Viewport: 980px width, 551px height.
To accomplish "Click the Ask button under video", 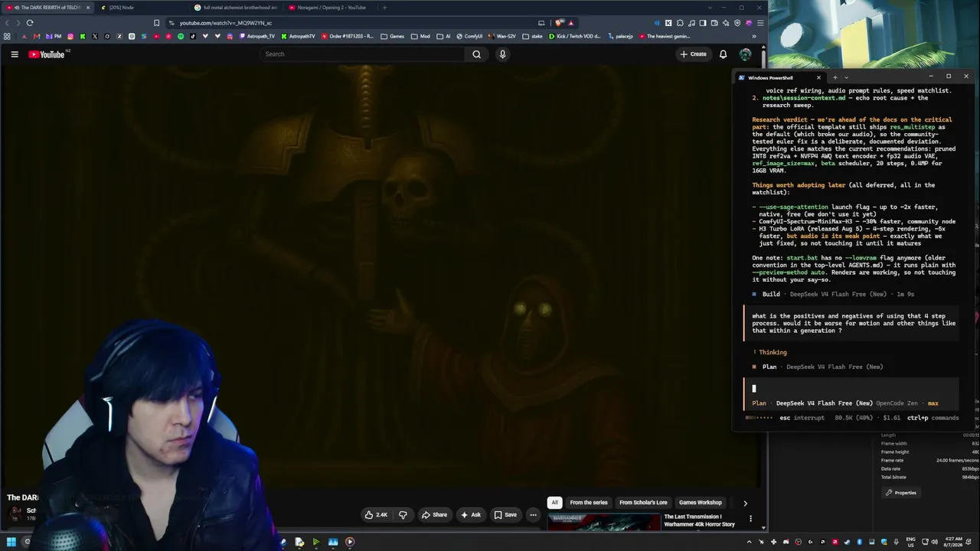I will (x=471, y=515).
